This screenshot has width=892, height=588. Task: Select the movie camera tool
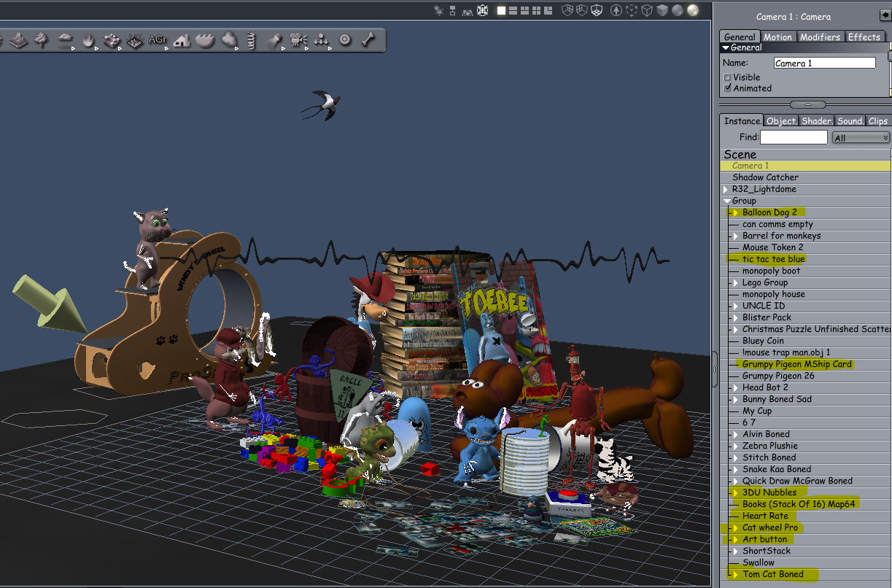click(298, 40)
